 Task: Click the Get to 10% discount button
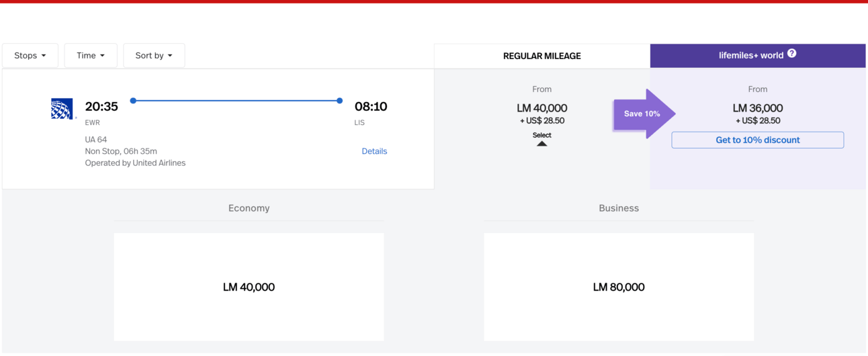pos(758,140)
